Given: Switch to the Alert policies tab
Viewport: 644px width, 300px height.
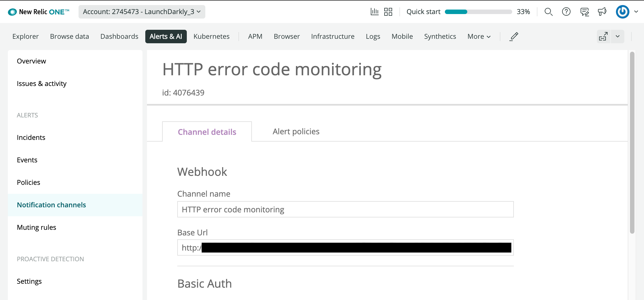Looking at the screenshot, I should coord(296,131).
